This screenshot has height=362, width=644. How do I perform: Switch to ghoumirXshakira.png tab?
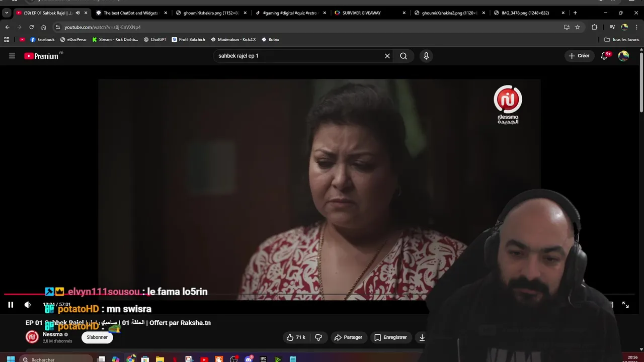[211, 13]
